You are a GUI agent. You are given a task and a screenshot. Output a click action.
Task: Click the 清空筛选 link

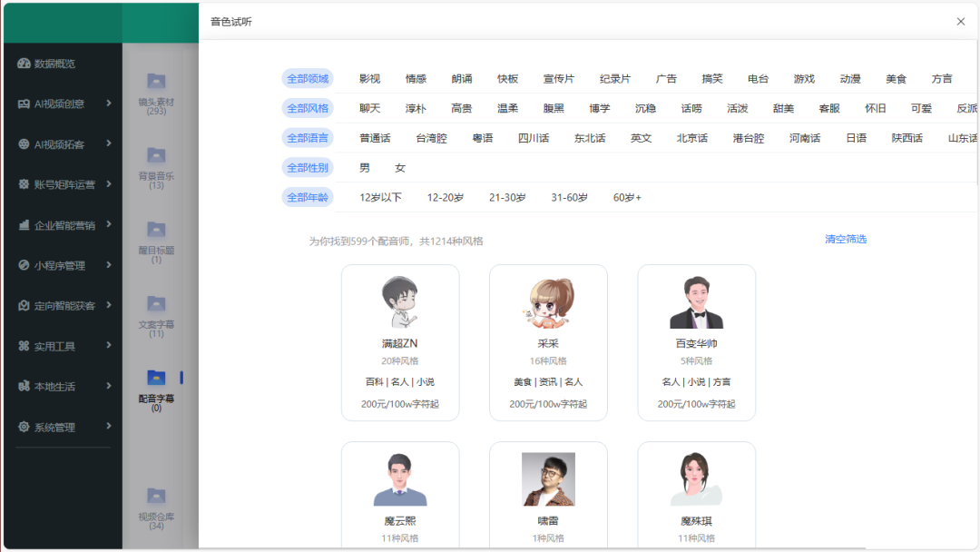click(x=846, y=239)
